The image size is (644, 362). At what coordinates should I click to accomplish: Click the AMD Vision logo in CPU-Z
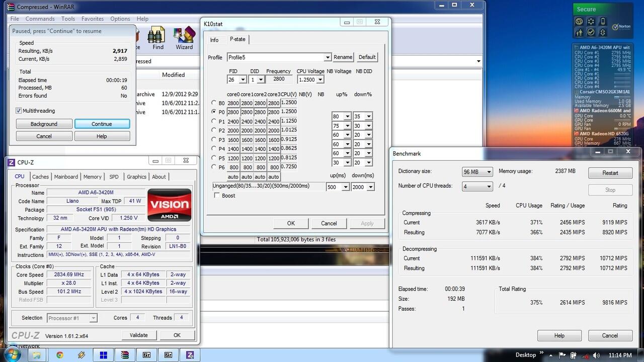click(x=169, y=205)
